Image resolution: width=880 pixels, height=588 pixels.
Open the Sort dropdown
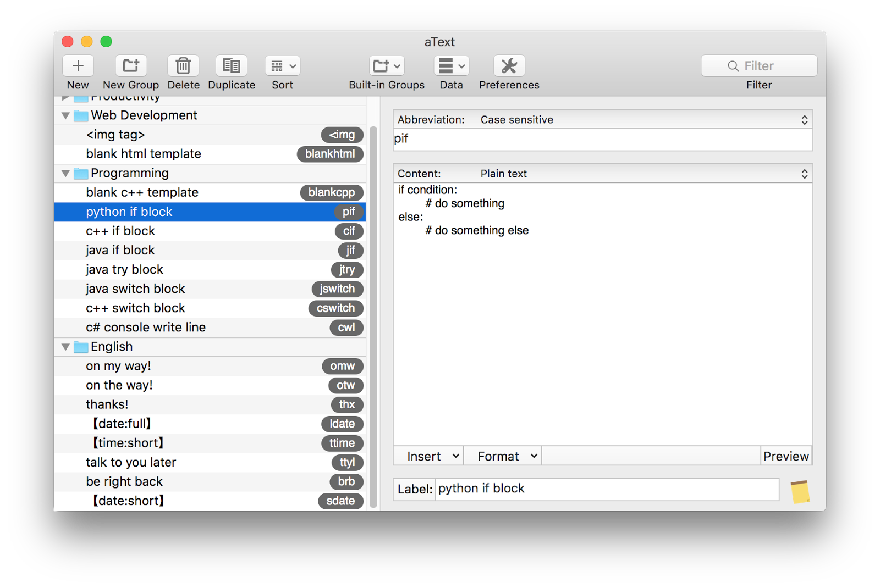283,66
